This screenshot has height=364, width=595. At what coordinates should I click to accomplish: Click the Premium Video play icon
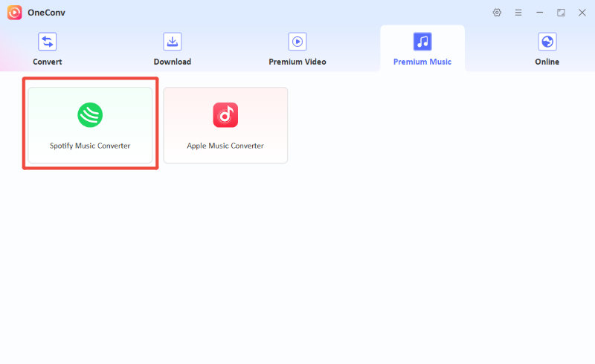(x=297, y=42)
